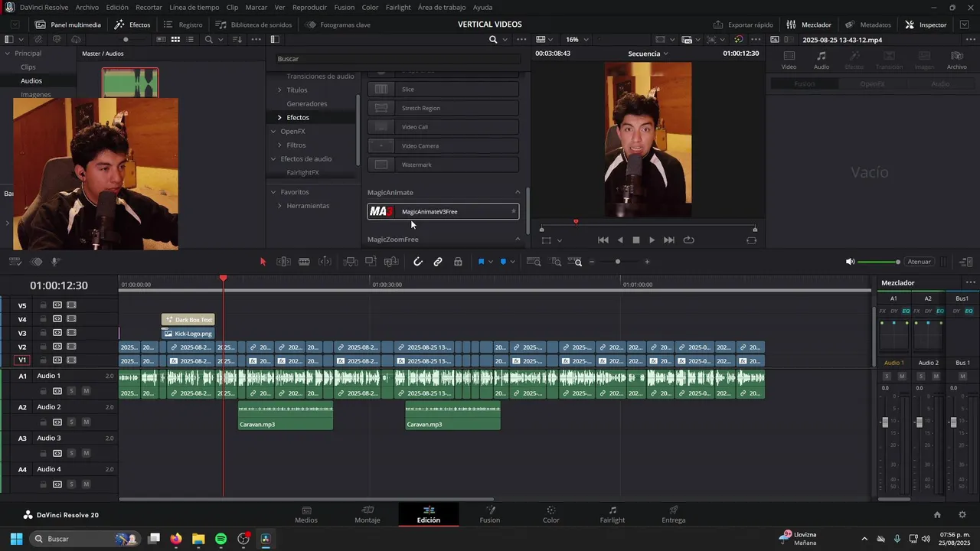Click the voiceover microphone icon in timeline toolbar
The image size is (980, 551).
[x=55, y=262]
